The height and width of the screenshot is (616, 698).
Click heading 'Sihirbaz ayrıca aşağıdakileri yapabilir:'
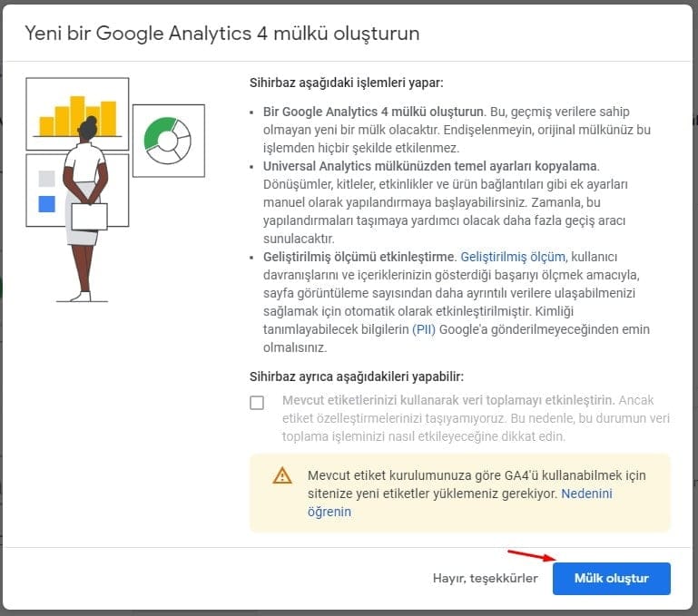[x=357, y=376]
